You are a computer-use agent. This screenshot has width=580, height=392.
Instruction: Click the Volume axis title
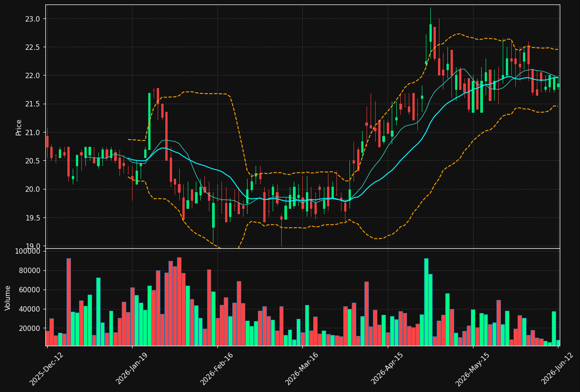coord(8,298)
